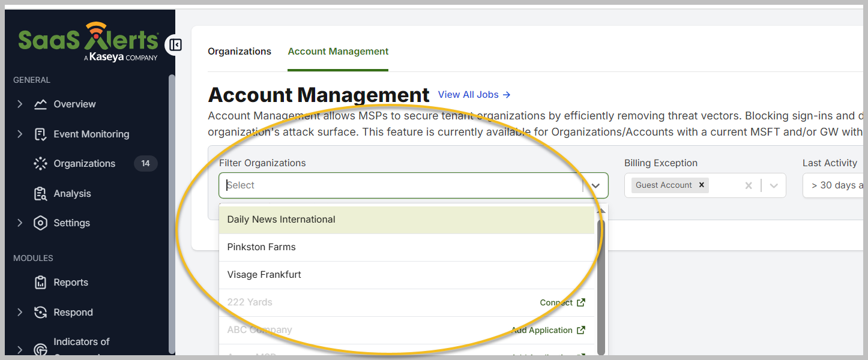This screenshot has width=868, height=360.
Task: Follow the View All Jobs link
Action: click(x=474, y=95)
